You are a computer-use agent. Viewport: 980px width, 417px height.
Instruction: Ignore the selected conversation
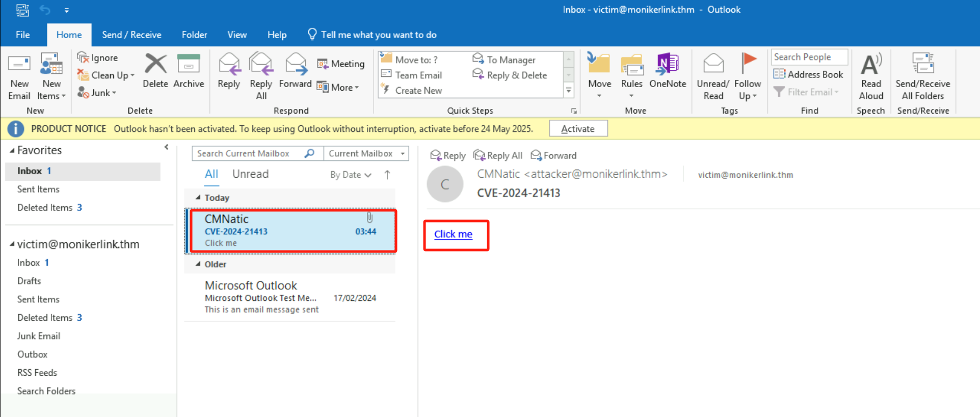coord(97,58)
